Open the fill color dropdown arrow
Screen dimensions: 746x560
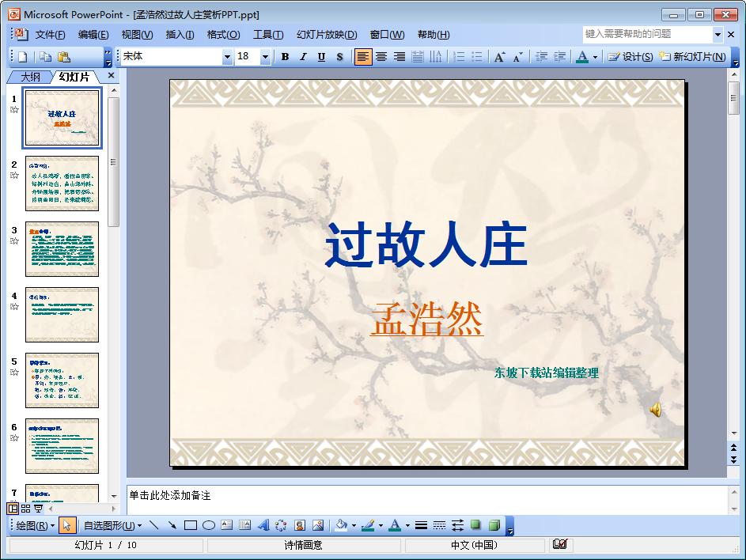coord(354,525)
